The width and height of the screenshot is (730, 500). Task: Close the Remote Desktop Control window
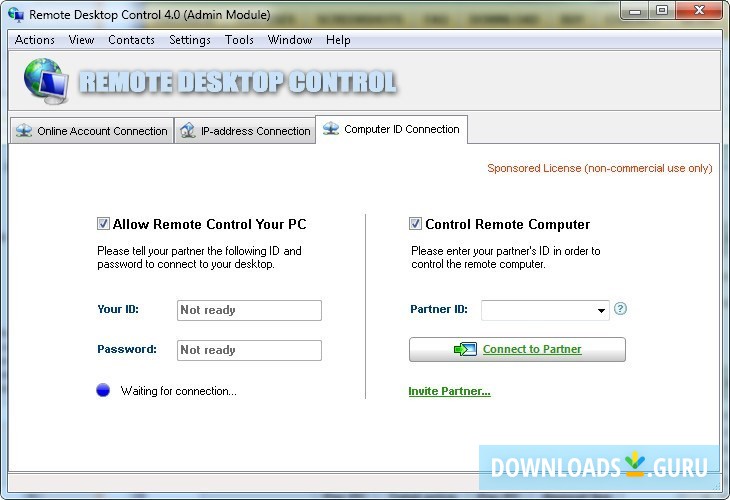pyautogui.click(x=699, y=11)
